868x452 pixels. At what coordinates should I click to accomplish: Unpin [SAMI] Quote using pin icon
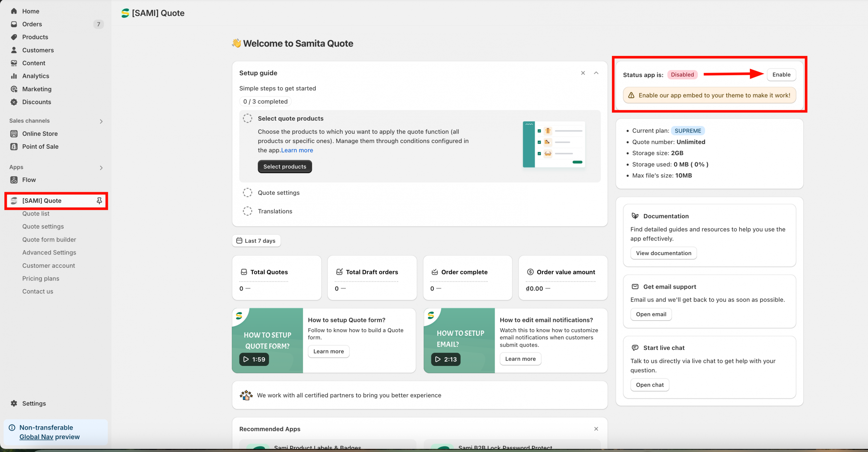point(99,201)
